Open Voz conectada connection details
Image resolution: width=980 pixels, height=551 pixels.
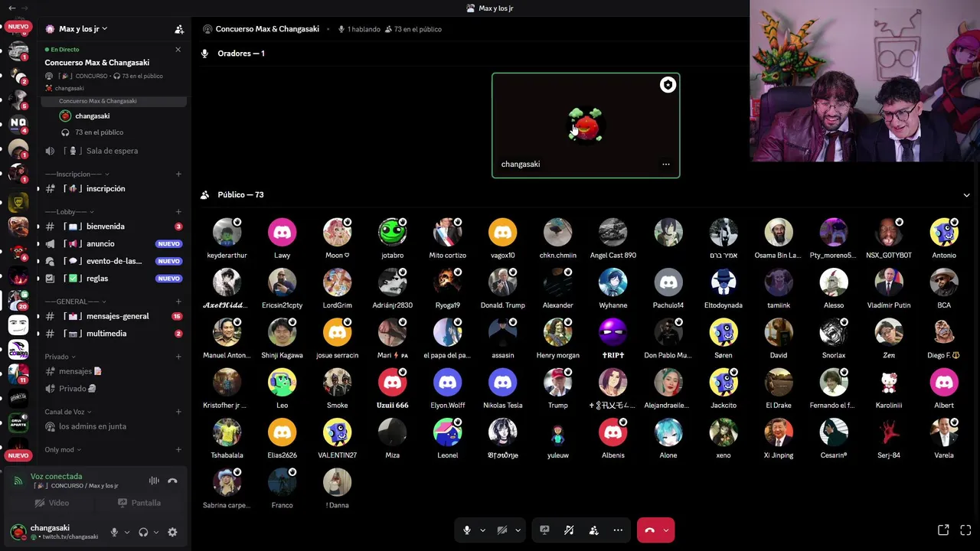[x=56, y=476]
